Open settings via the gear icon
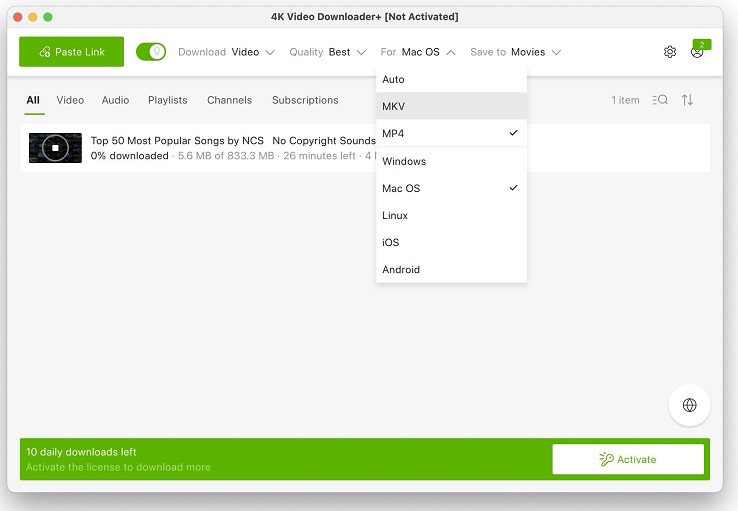738x511 pixels. coord(670,52)
